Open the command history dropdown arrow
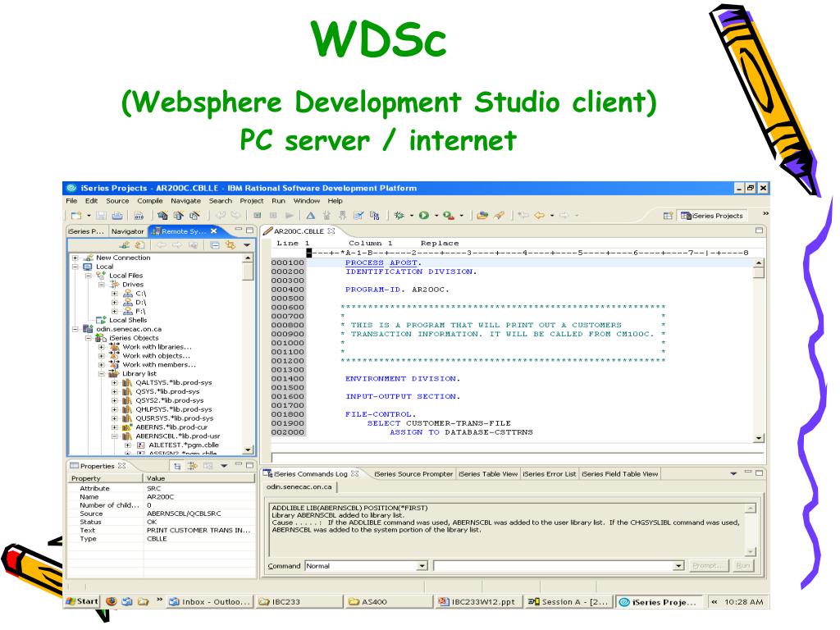This screenshot has width=840, height=630. coord(678,566)
